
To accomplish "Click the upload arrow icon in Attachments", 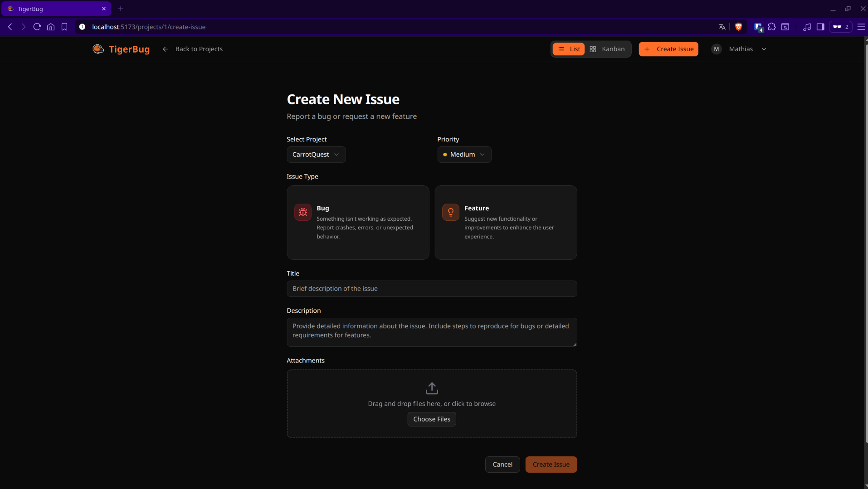I will tap(432, 388).
